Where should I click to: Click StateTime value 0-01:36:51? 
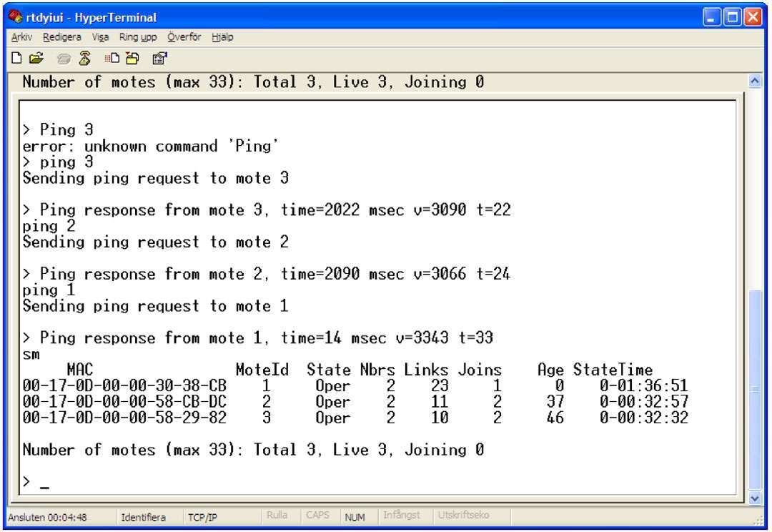[644, 385]
